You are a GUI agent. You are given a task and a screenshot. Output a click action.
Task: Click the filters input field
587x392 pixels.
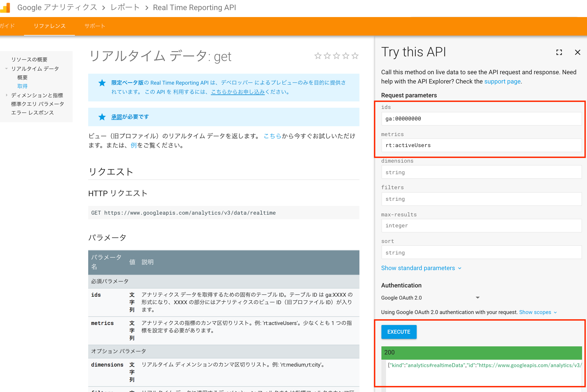point(481,199)
